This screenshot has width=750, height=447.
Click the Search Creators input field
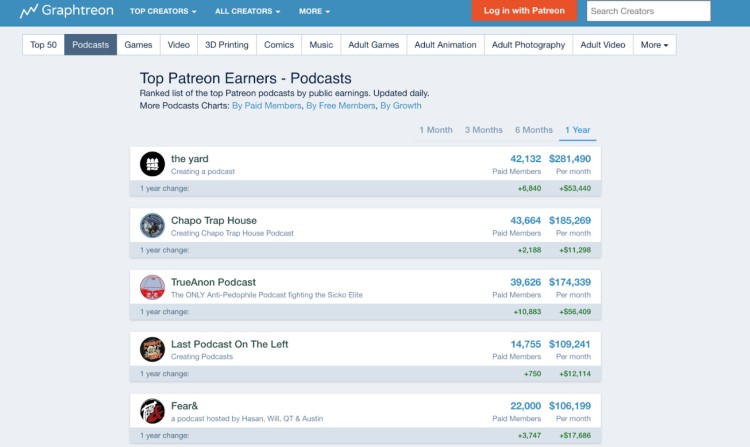point(648,11)
